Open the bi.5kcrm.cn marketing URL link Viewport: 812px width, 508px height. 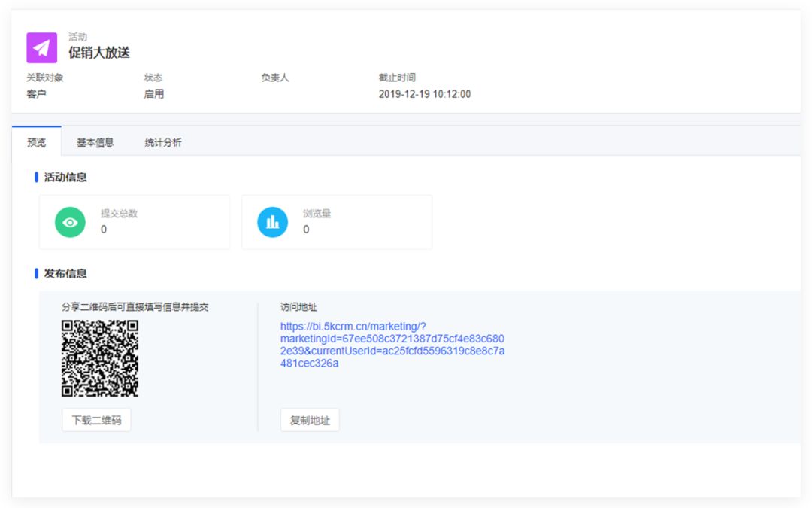(392, 345)
